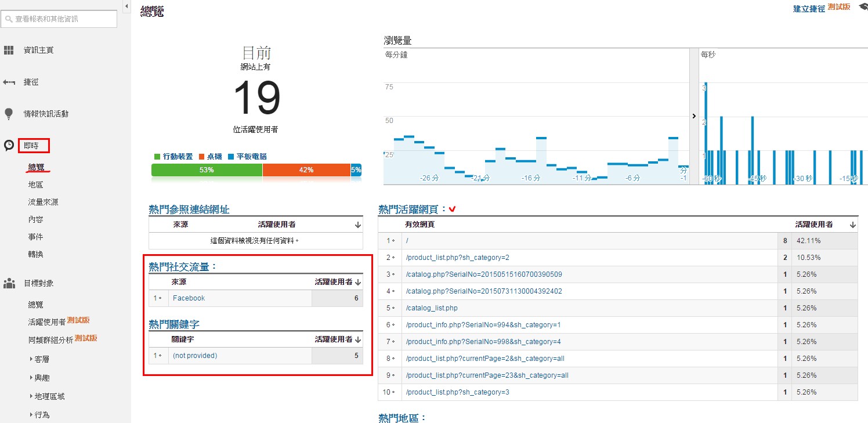This screenshot has height=423, width=868.
Task: Select 地區 under the realtime menu
Action: (35, 185)
